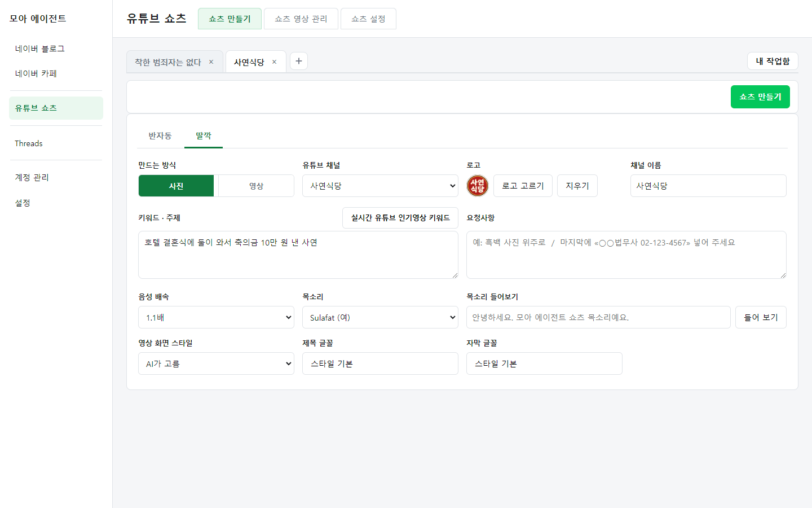Close the 착한 범죄자는 없다 tab
Image resolution: width=812 pixels, height=508 pixels.
click(211, 62)
